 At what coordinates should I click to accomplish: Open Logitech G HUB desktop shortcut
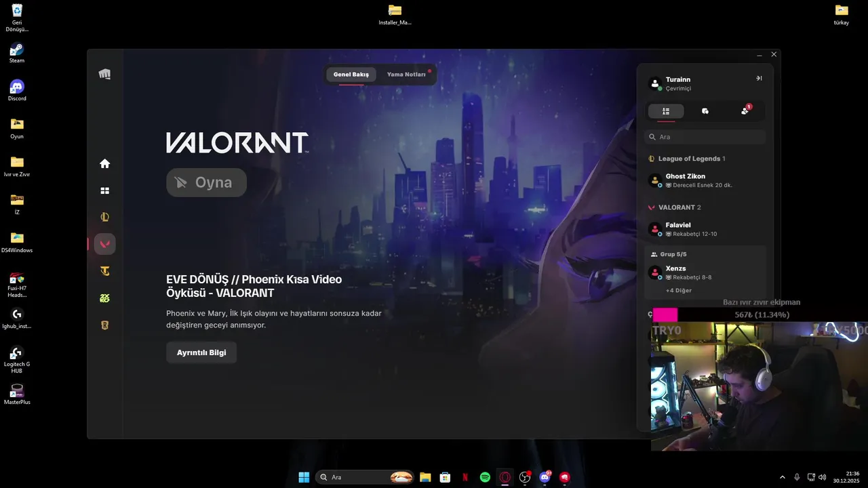coord(17,360)
